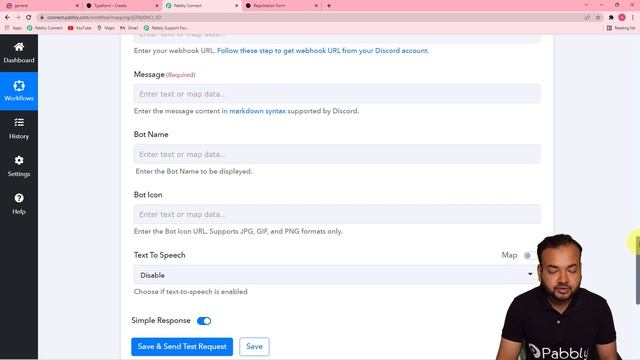This screenshot has height=360, width=640.
Task: Toggle the Simple Response switch
Action: (204, 321)
